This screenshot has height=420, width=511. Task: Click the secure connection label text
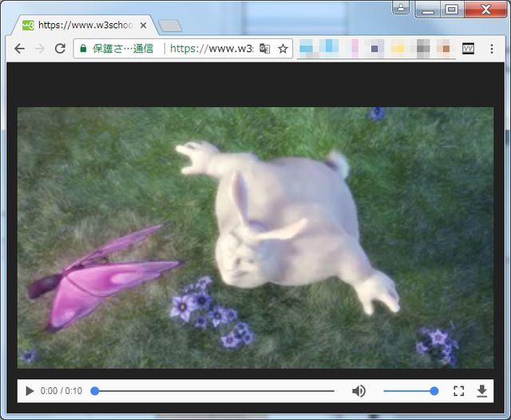123,49
